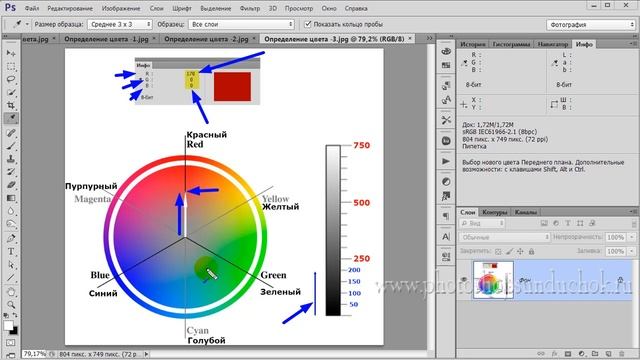Select the Pen tool

click(x=11, y=238)
